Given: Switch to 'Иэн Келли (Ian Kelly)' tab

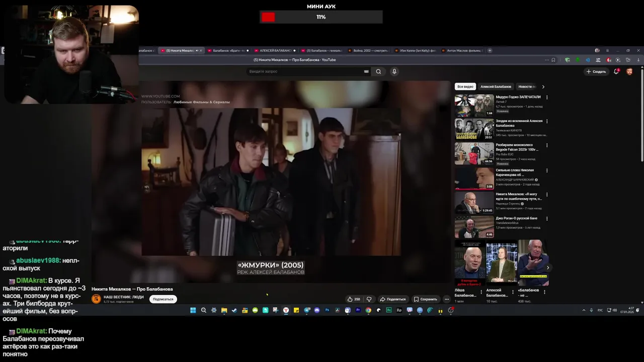Looking at the screenshot, I should 417,50.
